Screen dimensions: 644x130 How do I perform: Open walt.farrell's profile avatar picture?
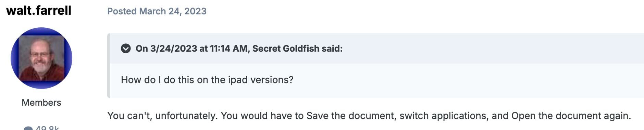[41, 58]
